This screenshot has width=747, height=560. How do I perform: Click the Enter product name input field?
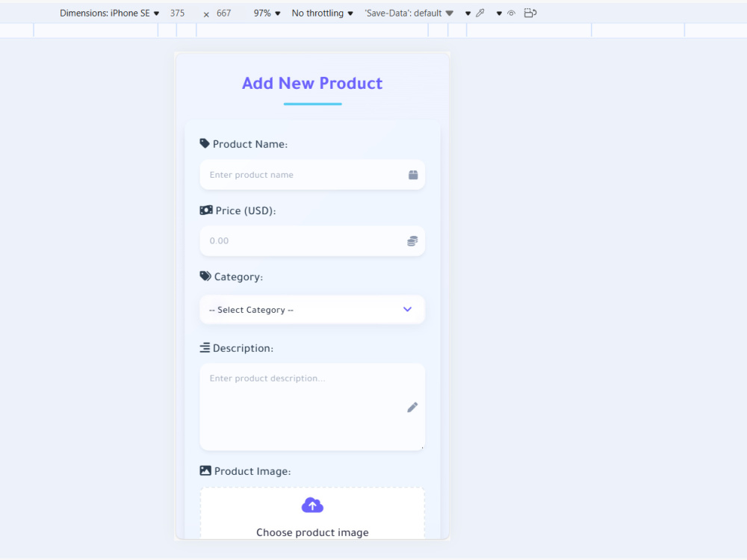(x=312, y=175)
